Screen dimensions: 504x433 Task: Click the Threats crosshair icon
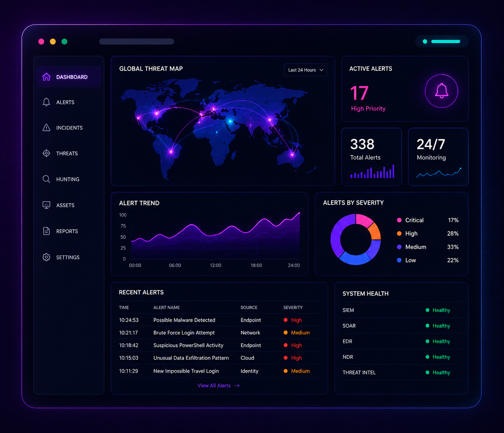pyautogui.click(x=46, y=153)
